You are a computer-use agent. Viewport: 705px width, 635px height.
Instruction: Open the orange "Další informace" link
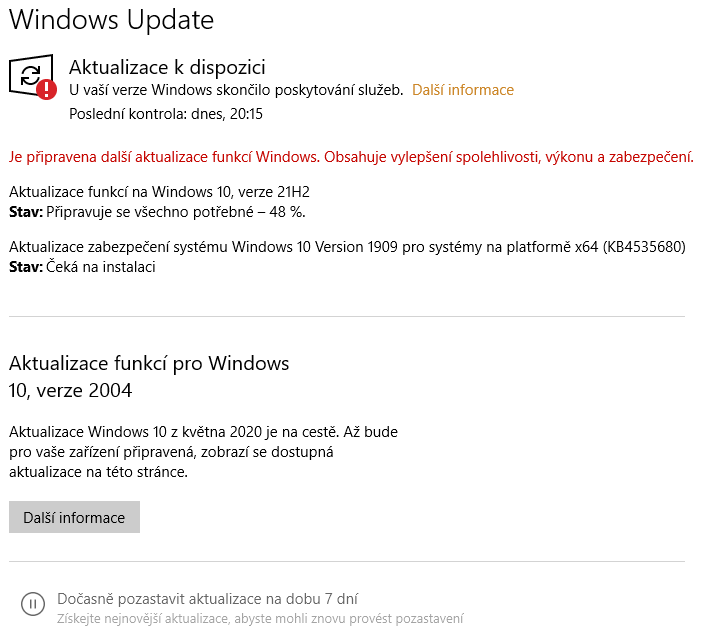[x=462, y=90]
